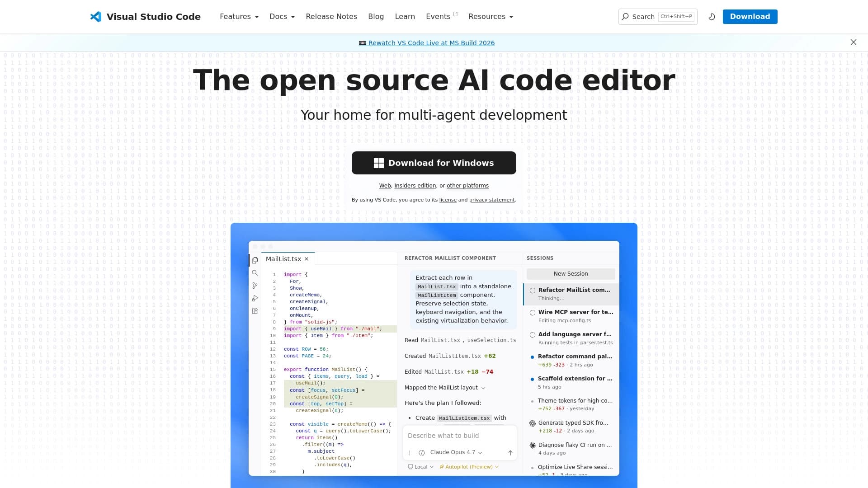Open the Web version link
Viewport: 868px width, 488px height.
click(385, 186)
